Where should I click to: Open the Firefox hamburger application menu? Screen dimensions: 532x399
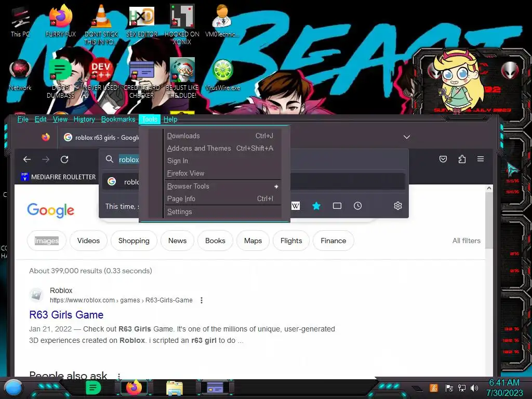pos(481,159)
